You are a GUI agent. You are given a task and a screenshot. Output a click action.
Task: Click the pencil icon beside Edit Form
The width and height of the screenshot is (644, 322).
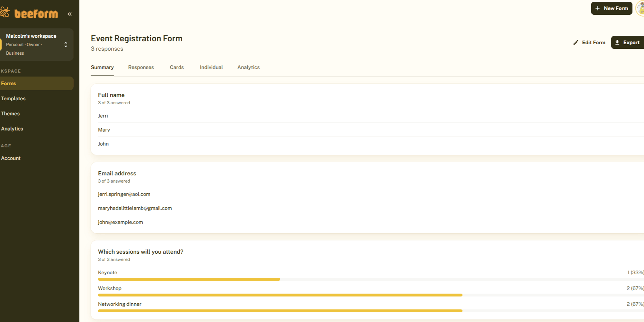(576, 42)
